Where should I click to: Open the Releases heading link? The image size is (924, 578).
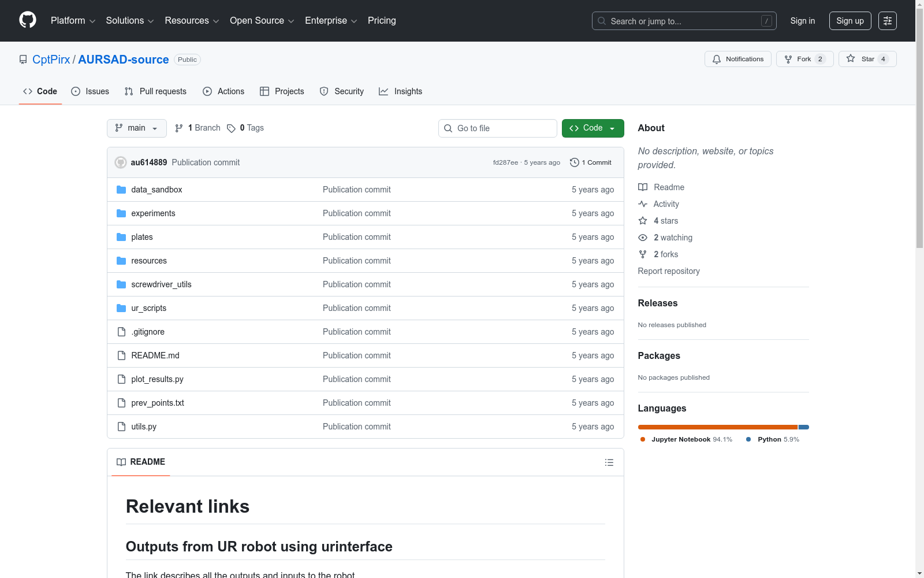tap(658, 303)
